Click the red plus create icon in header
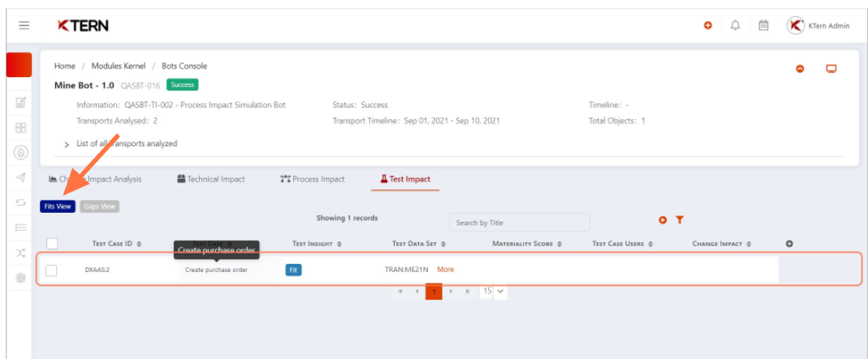Image resolution: width=868 pixels, height=359 pixels. tap(707, 25)
